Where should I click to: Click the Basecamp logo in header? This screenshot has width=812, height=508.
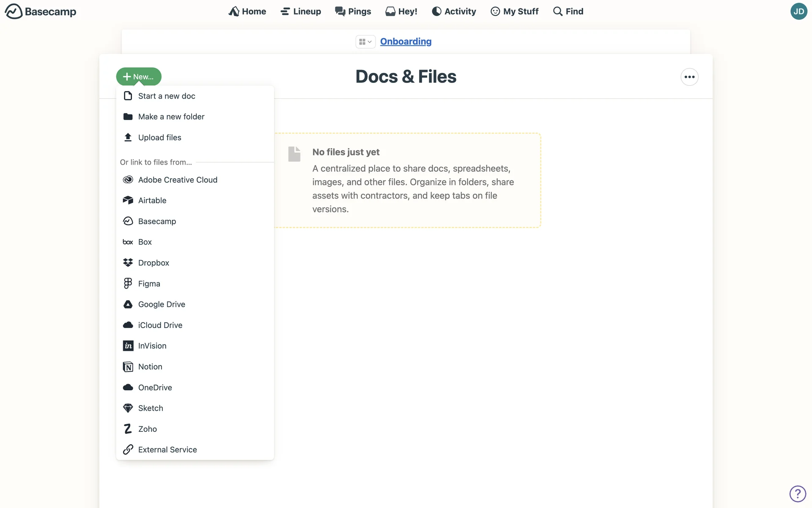41,11
